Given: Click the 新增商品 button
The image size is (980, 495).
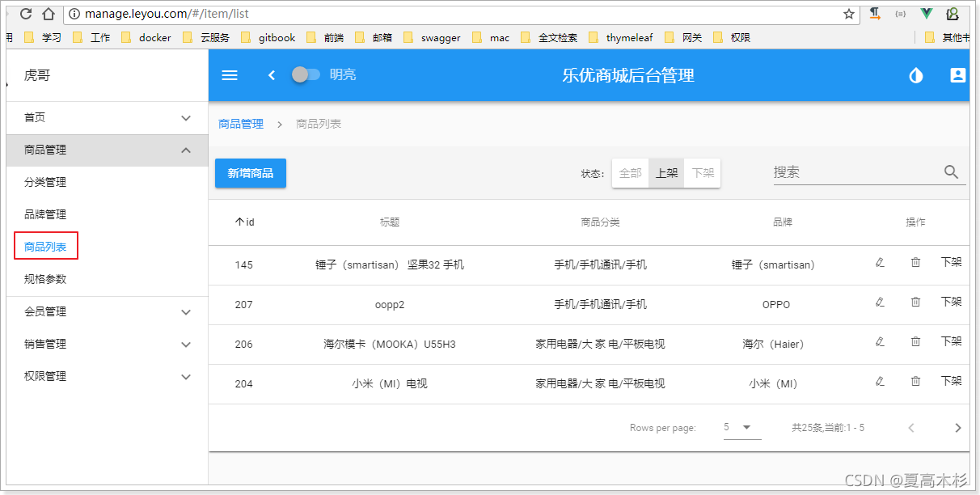Looking at the screenshot, I should [250, 172].
